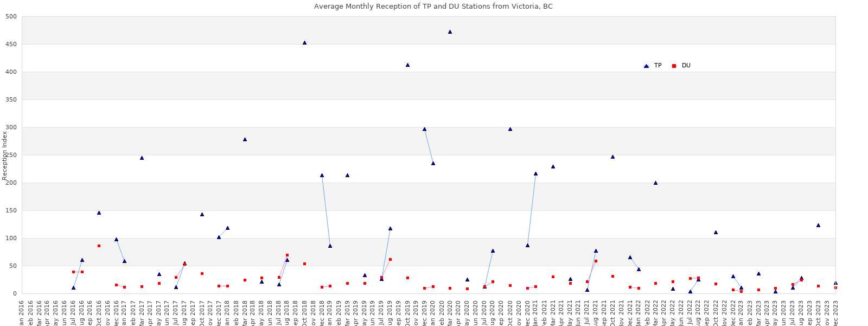Image resolution: width=868 pixels, height=326 pixels.
Task: Select the TP marker for Mar 2018
Action: 245,140
